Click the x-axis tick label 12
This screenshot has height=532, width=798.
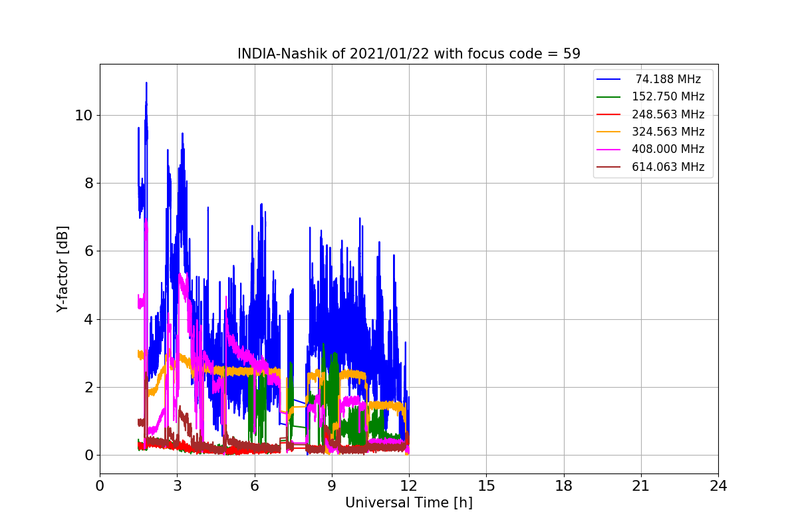[x=409, y=486]
